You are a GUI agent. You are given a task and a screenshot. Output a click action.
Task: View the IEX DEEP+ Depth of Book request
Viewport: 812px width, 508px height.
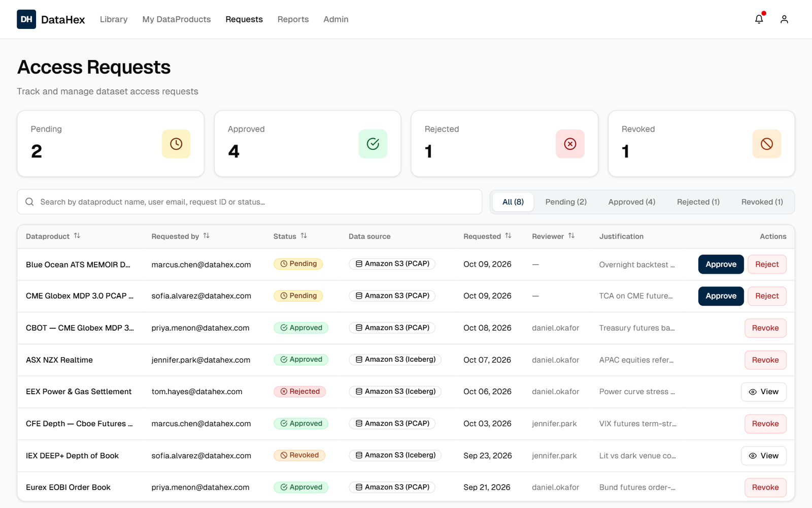764,456
